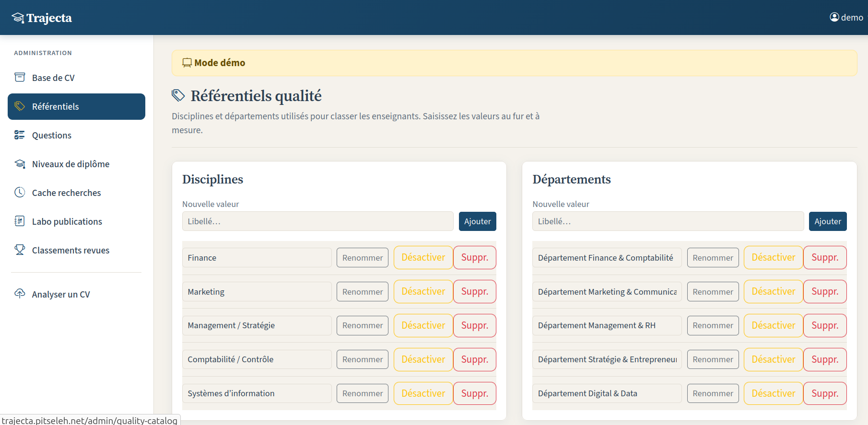This screenshot has height=425, width=868.
Task: Edit the Systèmes d'information name field
Action: (257, 393)
